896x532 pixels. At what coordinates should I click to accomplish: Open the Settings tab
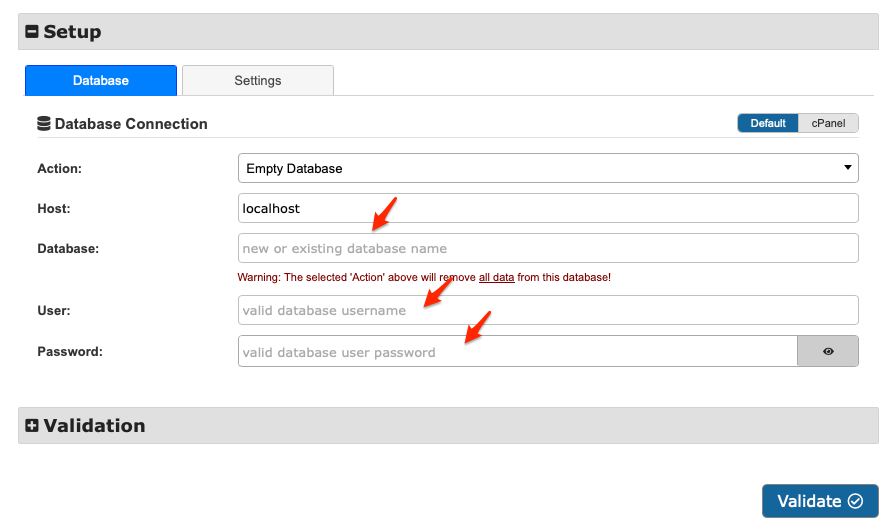click(258, 80)
